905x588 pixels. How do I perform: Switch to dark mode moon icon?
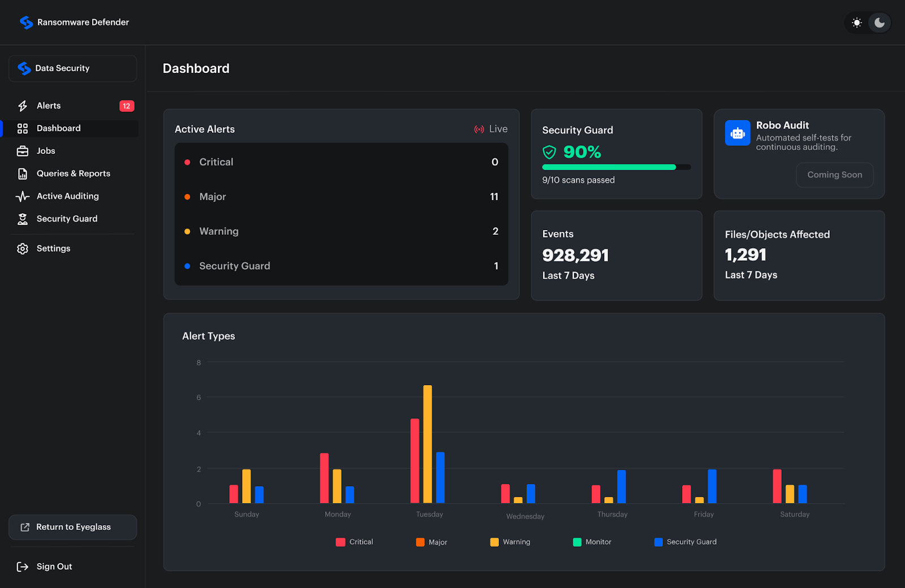[880, 23]
